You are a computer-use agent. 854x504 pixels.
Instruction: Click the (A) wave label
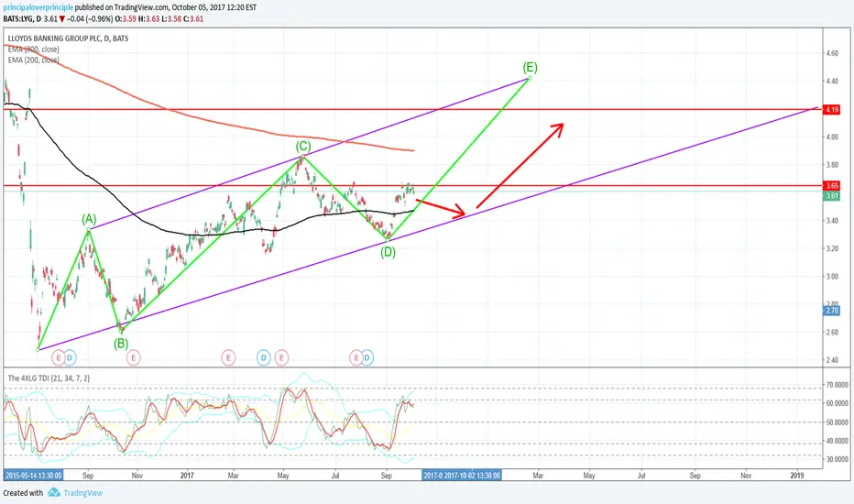point(89,220)
